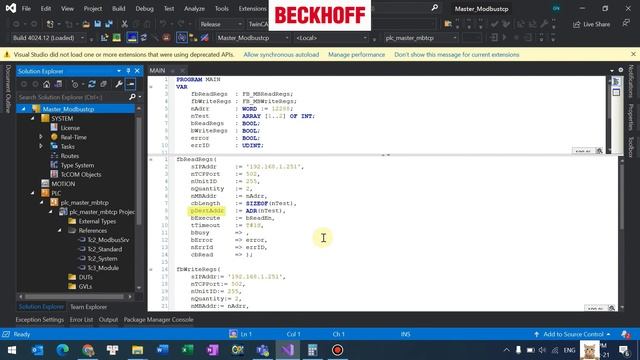The height and width of the screenshot is (360, 640).
Task: Click the PLC Login icon
Action: 493,38
